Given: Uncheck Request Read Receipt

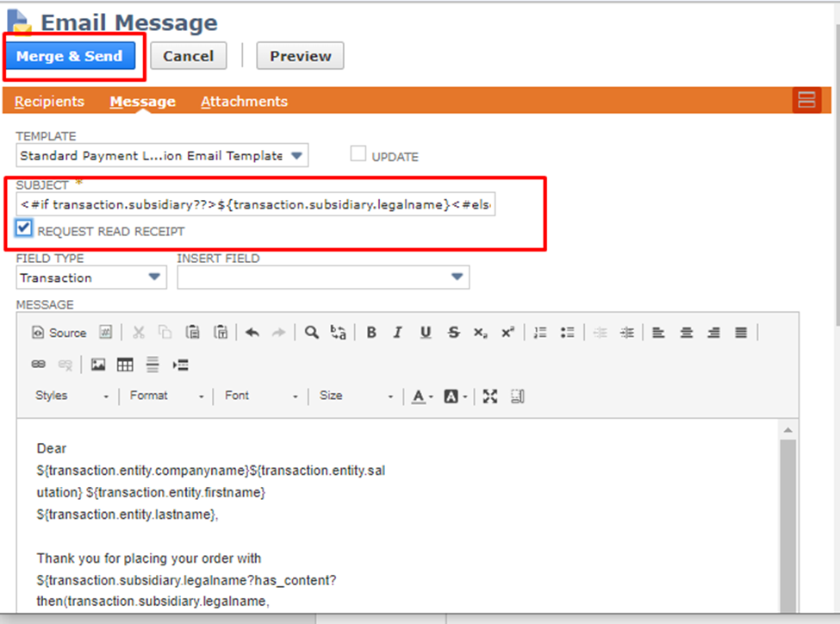Looking at the screenshot, I should pyautogui.click(x=23, y=228).
